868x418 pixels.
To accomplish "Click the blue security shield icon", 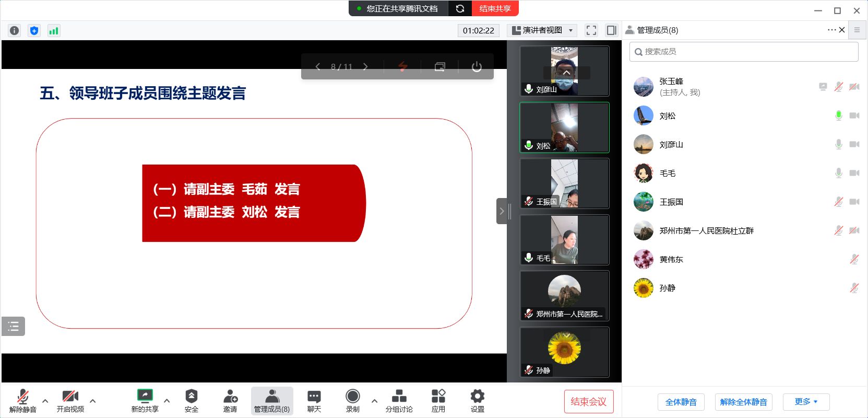I will click(x=34, y=30).
